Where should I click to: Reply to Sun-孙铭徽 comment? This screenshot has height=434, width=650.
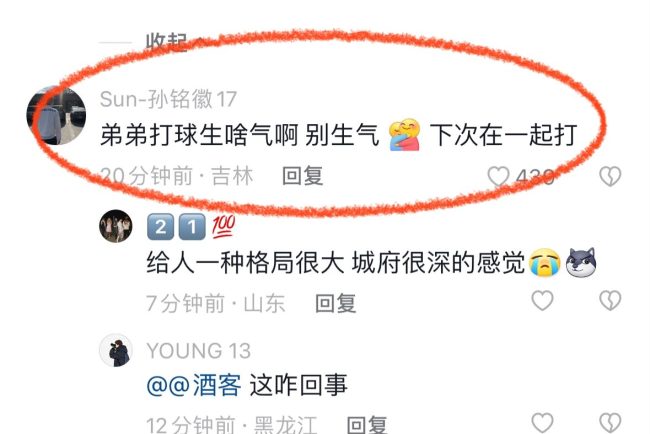click(x=303, y=176)
